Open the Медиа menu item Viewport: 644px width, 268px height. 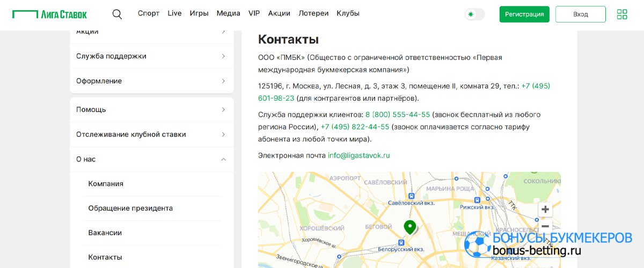coord(229,13)
